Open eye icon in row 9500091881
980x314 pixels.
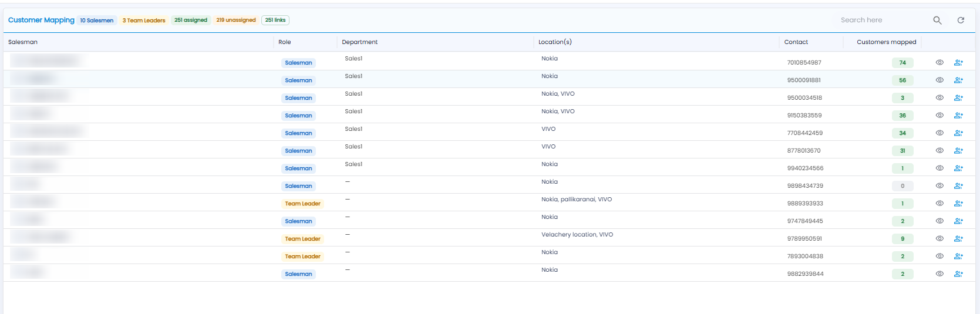pyautogui.click(x=939, y=80)
